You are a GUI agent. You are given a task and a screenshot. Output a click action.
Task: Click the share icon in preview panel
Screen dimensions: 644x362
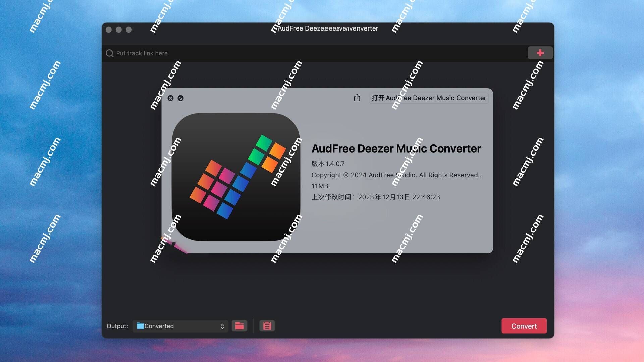pyautogui.click(x=357, y=98)
